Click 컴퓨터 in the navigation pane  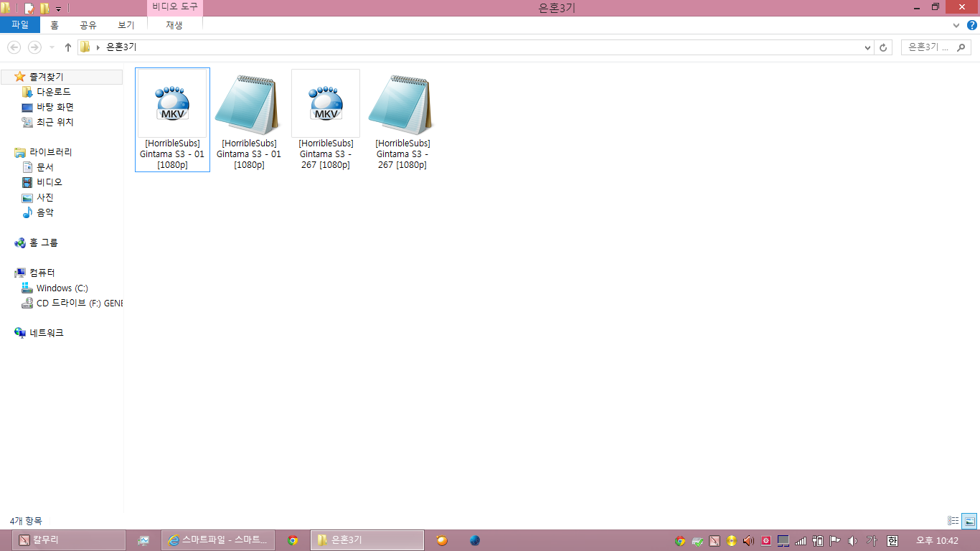[42, 273]
